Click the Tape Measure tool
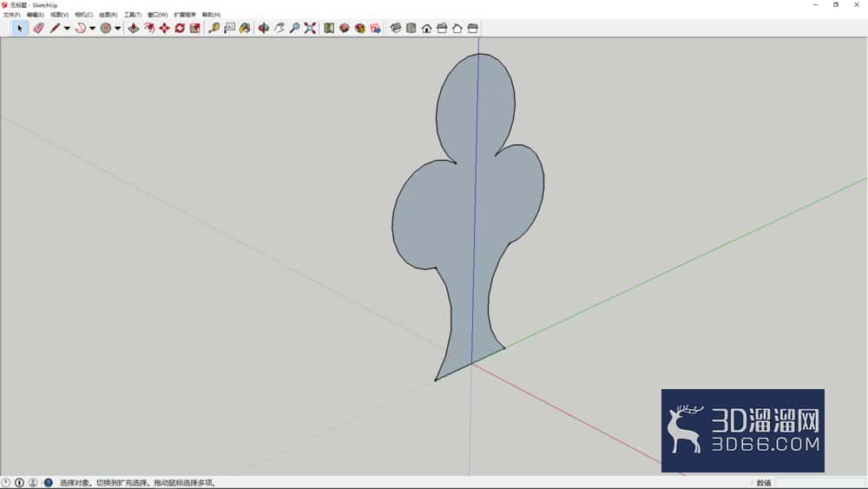This screenshot has height=489, width=868. 214,29
